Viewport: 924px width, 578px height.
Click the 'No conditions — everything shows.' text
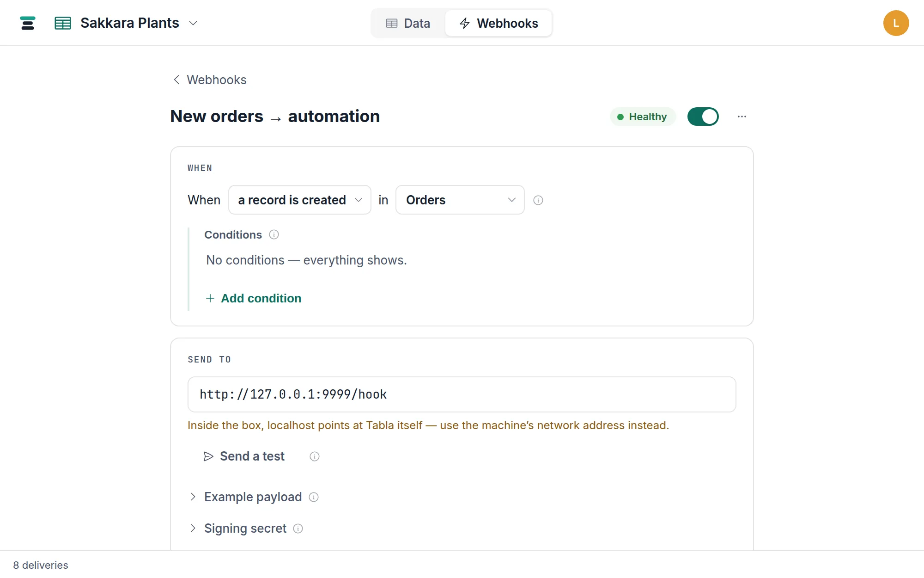306,260
